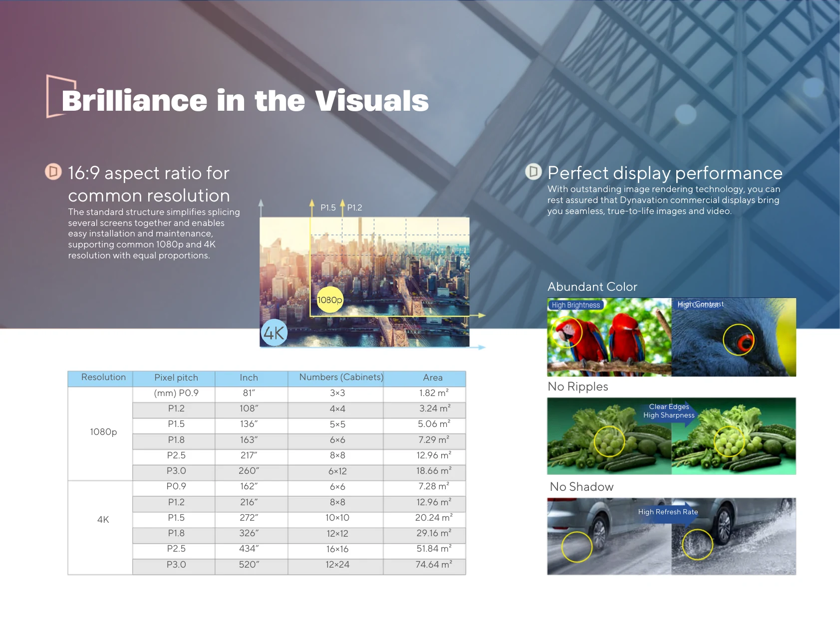The image size is (840, 619).
Task: Open the left car wheel thumbnail
Action: click(609, 536)
